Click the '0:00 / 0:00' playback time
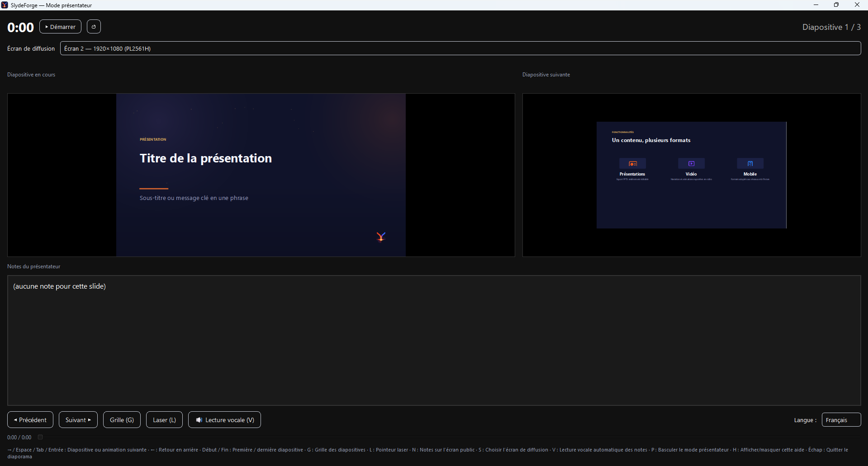Screen dimensions: 868x466 pyautogui.click(x=19, y=437)
